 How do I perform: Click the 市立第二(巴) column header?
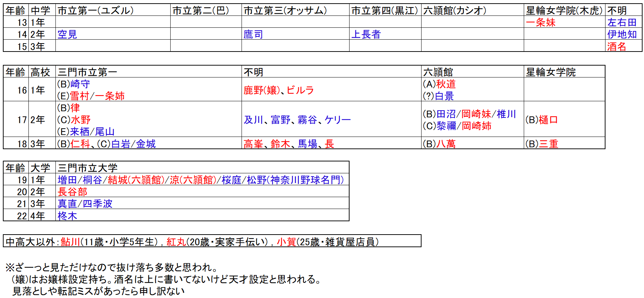(x=201, y=10)
